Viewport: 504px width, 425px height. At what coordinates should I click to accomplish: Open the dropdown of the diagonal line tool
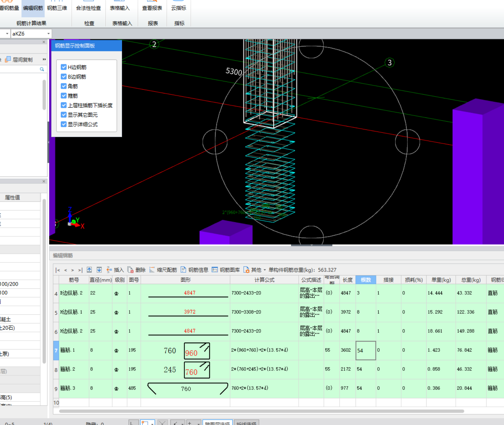pyautogui.click(x=183, y=423)
